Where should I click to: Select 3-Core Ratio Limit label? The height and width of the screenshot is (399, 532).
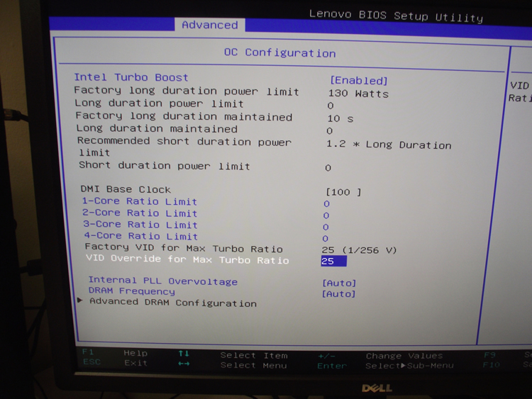(140, 225)
